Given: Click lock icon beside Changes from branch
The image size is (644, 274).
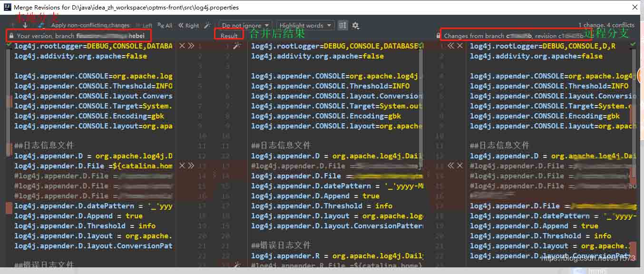Looking at the screenshot, I should pyautogui.click(x=439, y=36).
